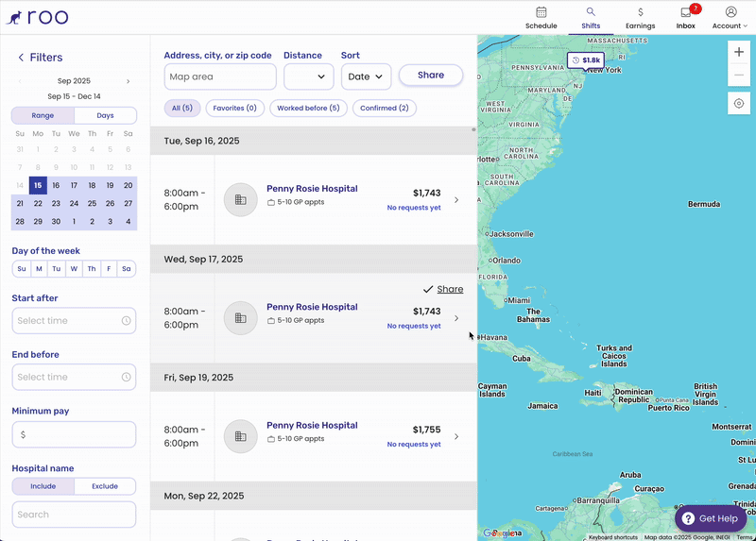The height and width of the screenshot is (541, 756).
Task: Open the Distance dropdown
Action: point(309,76)
